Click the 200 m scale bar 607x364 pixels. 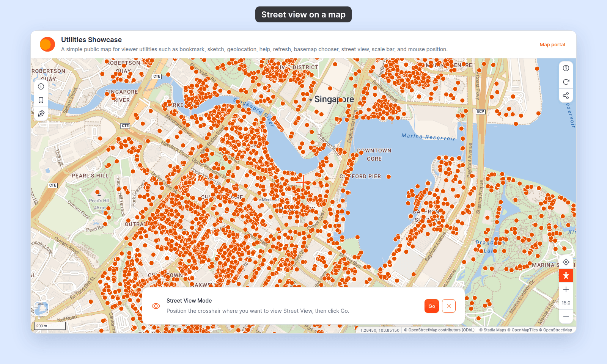(x=50, y=326)
